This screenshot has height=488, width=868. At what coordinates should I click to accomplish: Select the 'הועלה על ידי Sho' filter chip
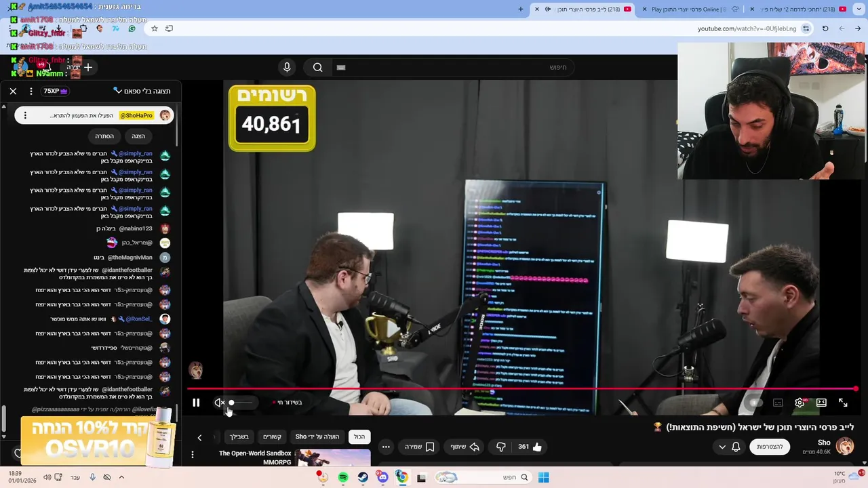[317, 437]
